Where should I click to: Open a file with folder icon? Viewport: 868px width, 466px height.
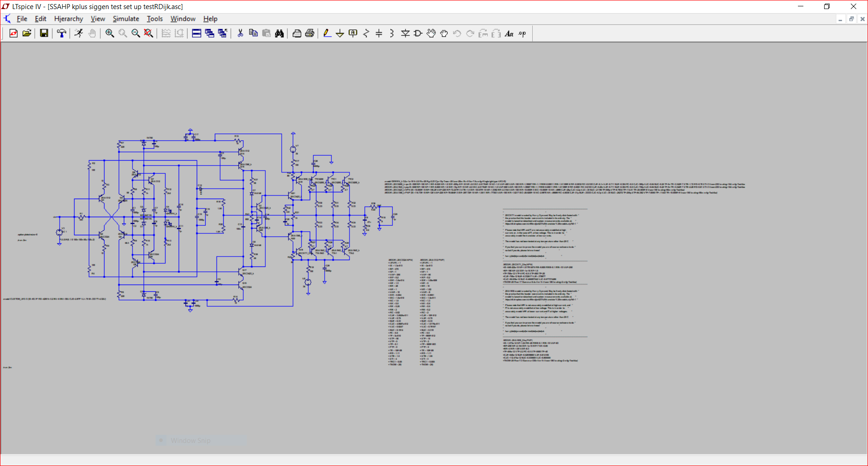click(27, 33)
